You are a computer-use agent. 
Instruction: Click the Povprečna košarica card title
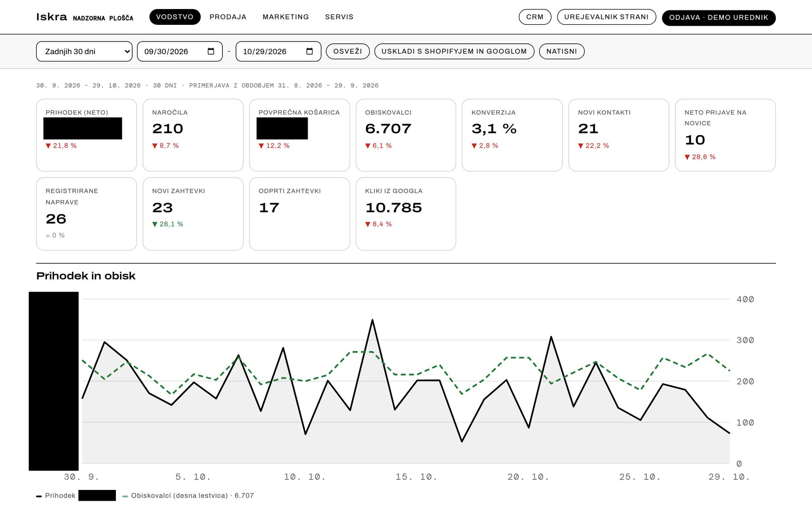[299, 112]
